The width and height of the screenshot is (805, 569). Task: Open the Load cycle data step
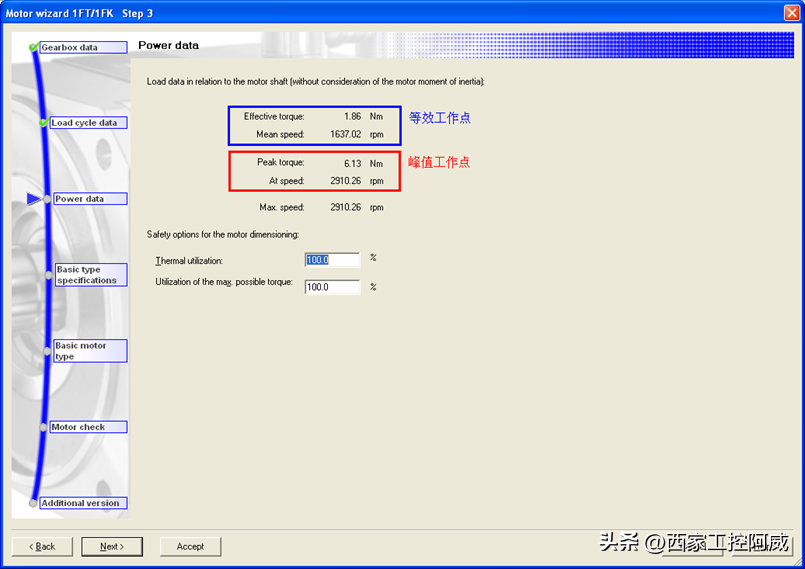pyautogui.click(x=88, y=123)
